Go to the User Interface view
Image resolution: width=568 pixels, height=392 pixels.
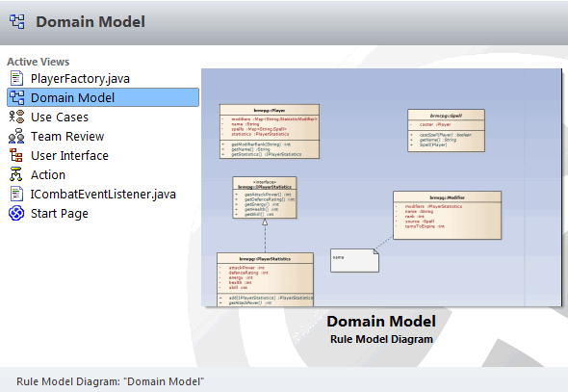[69, 155]
